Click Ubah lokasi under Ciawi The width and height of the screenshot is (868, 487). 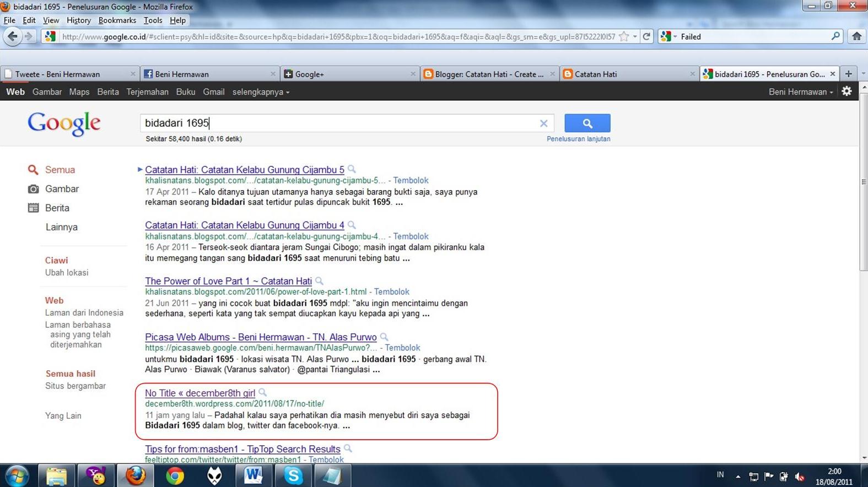tap(67, 273)
